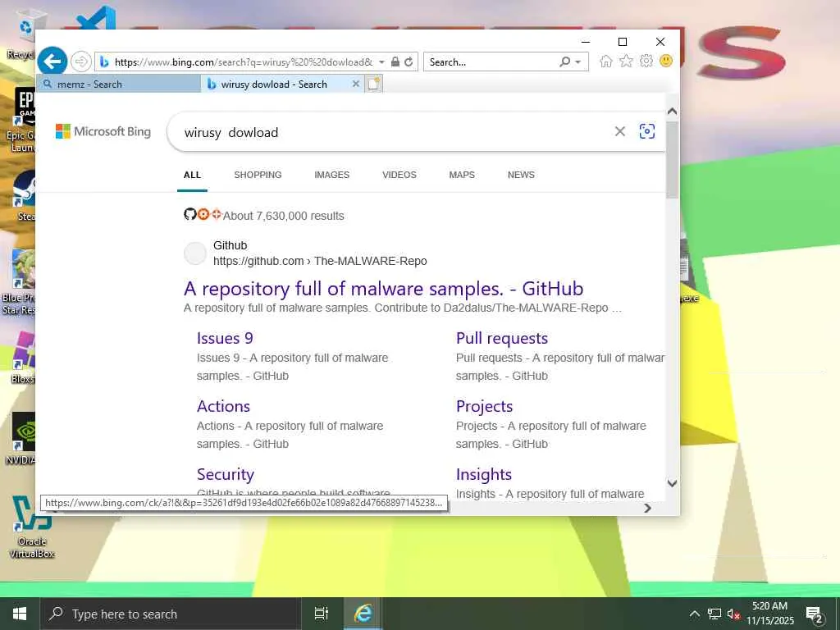Refresh the page with the reload icon
This screenshot has width=840, height=630.
[x=409, y=62]
